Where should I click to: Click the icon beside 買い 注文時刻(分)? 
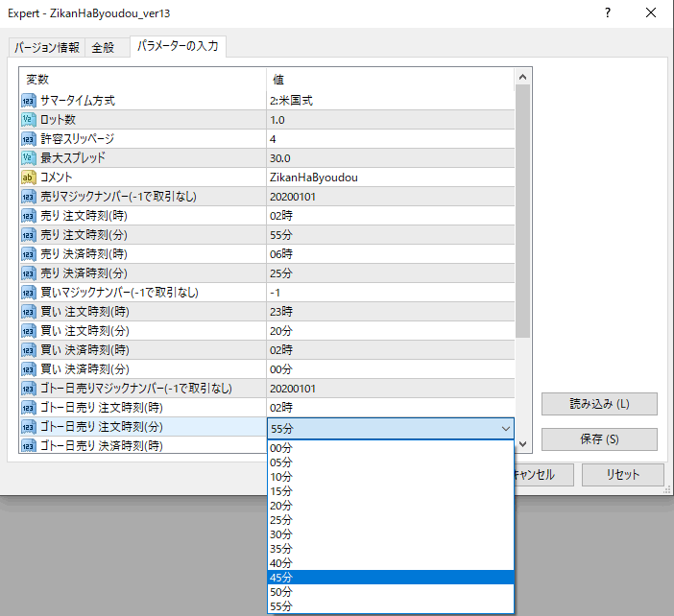point(29,331)
